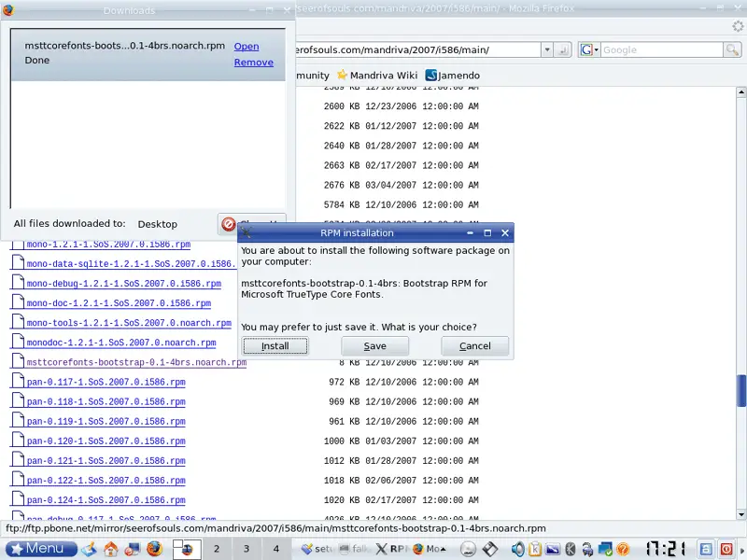The width and height of the screenshot is (747, 560).
Task: Open pan-0.122-1.SoS.2007.0.i586.rpm link
Action: pyautogui.click(x=106, y=481)
